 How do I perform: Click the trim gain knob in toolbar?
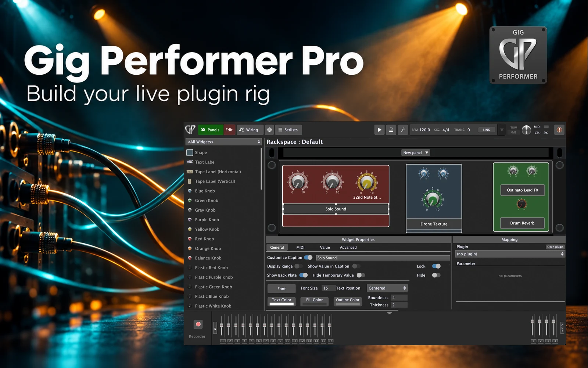point(526,130)
